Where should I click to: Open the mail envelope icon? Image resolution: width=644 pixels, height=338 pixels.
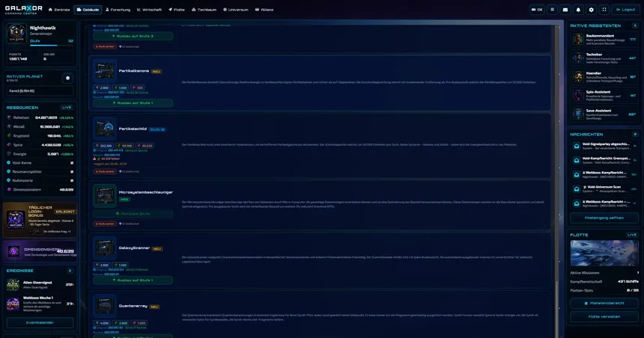coord(565,10)
